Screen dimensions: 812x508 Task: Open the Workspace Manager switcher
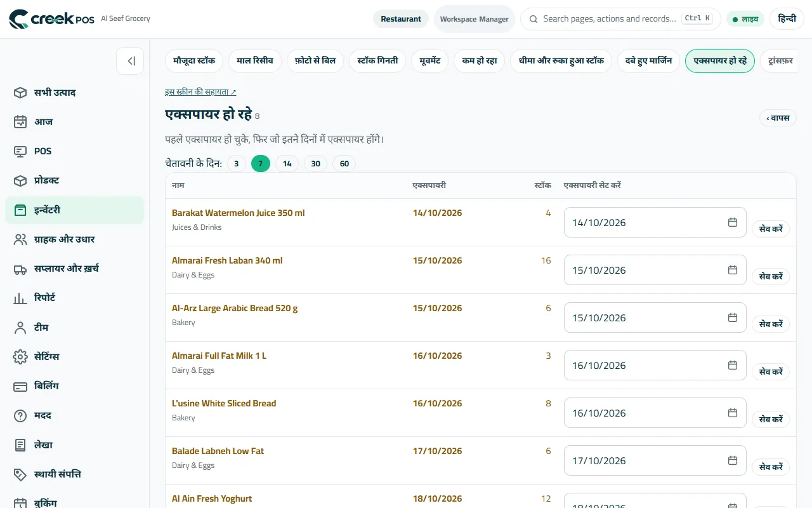pyautogui.click(x=475, y=19)
